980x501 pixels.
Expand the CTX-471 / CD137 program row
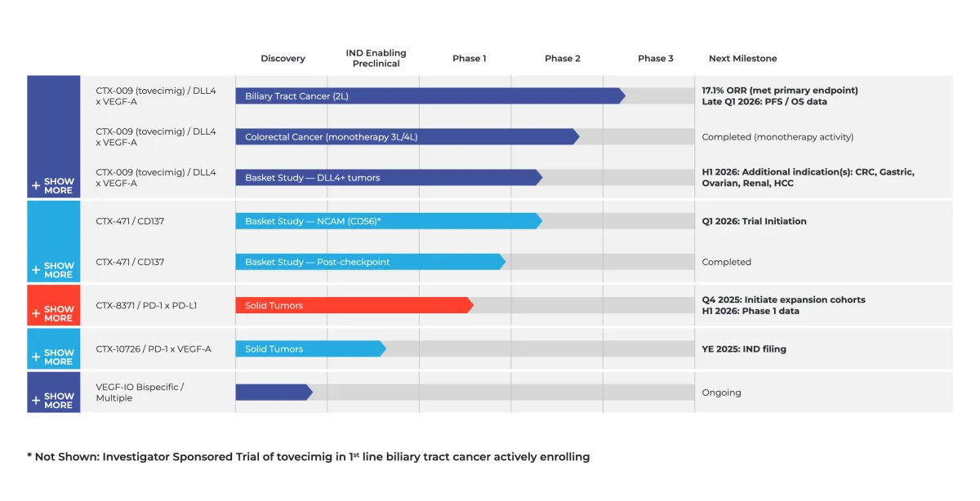(x=53, y=270)
